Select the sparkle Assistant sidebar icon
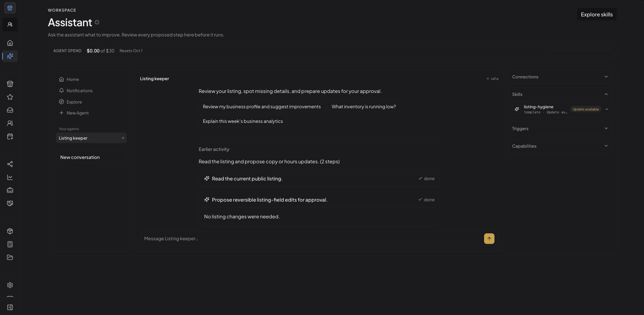The width and height of the screenshot is (644, 315). click(10, 56)
